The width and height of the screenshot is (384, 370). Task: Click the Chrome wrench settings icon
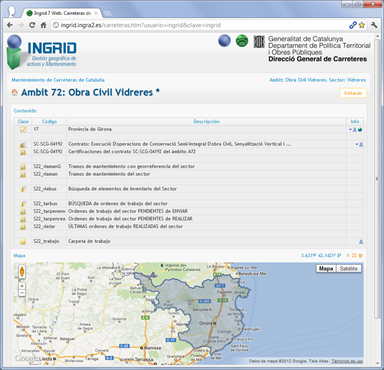tap(374, 25)
